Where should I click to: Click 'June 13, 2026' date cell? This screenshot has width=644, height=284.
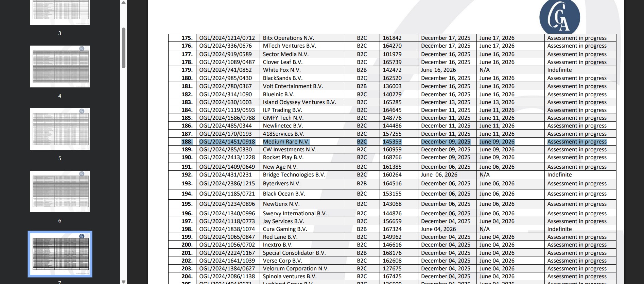[x=510, y=102]
